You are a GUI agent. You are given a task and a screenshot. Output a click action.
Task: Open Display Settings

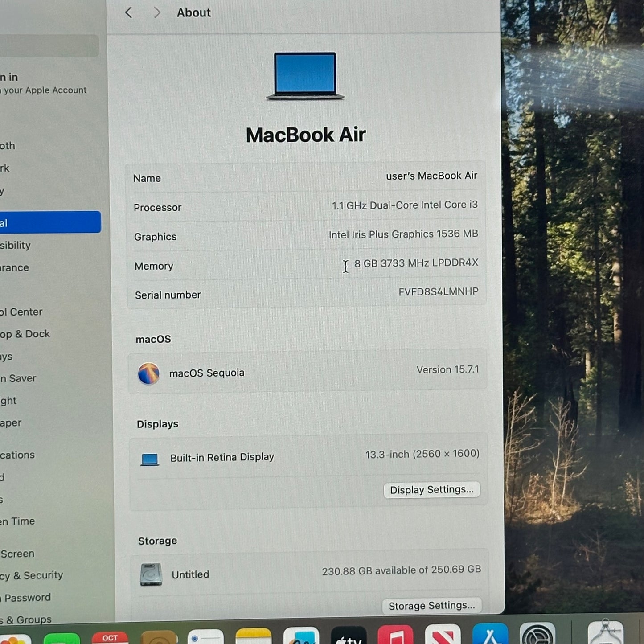click(431, 490)
